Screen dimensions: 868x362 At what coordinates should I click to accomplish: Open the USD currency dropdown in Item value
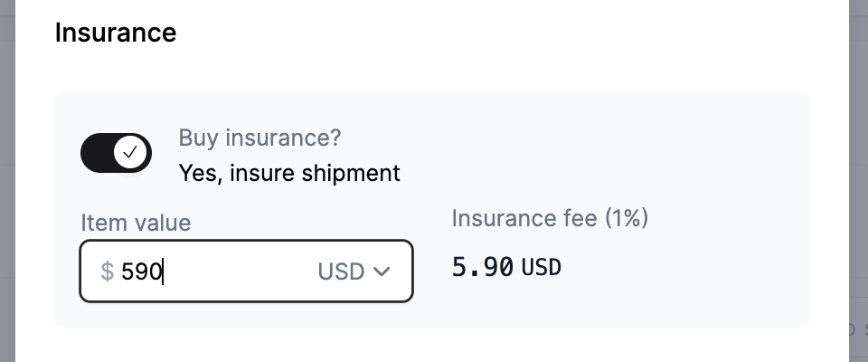pyautogui.click(x=354, y=271)
